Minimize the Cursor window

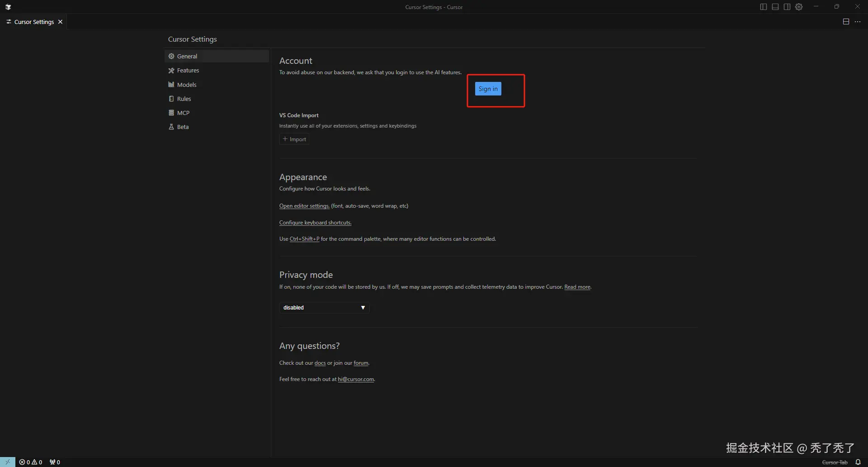816,7
